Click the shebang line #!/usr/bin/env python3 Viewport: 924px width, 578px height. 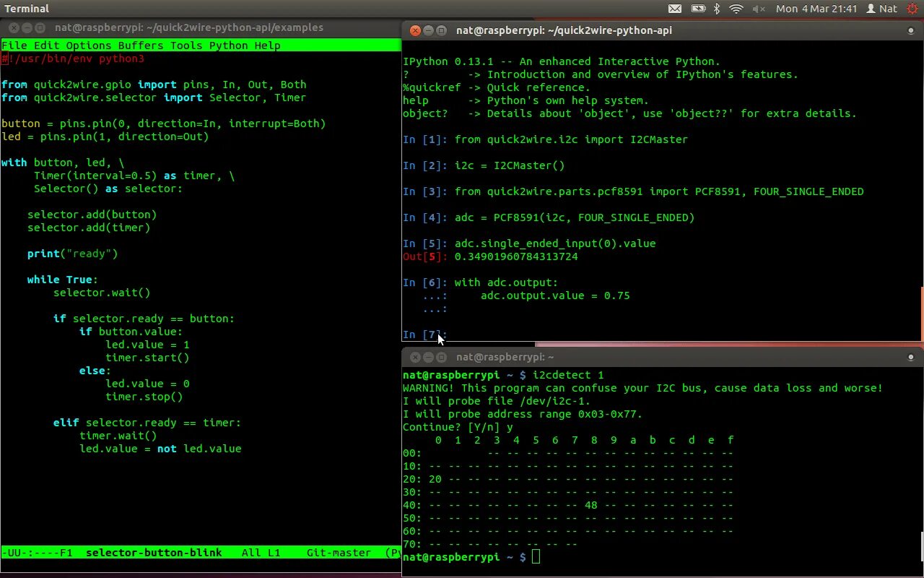pos(73,59)
